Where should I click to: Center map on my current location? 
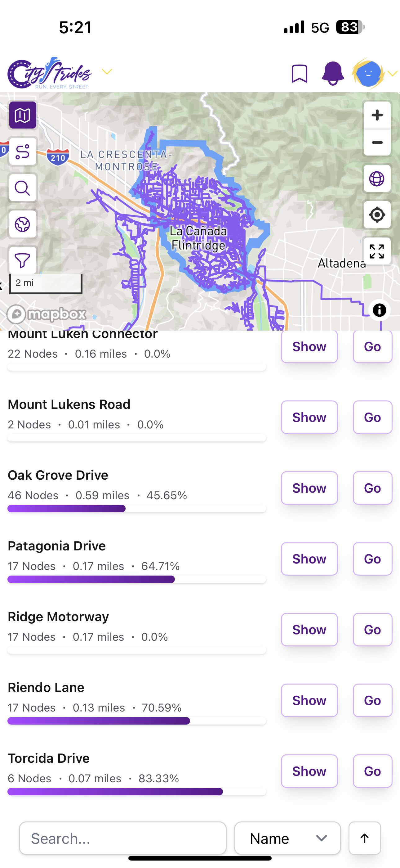377,215
